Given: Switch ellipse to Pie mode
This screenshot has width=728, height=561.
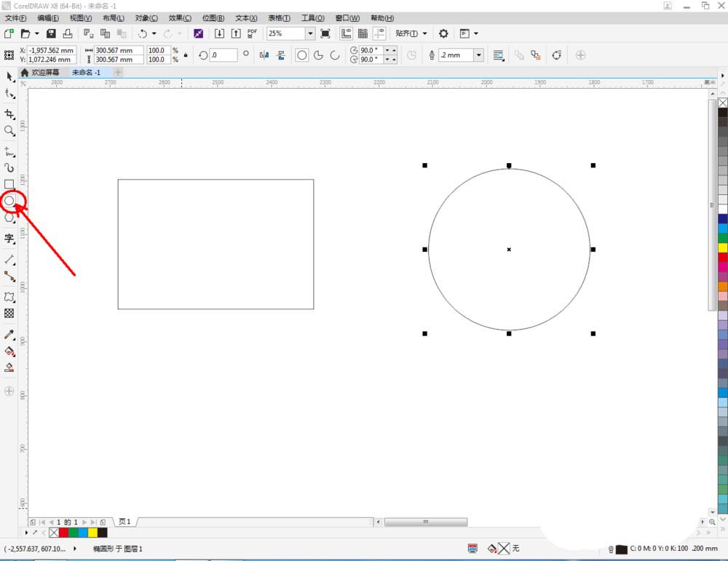Looking at the screenshot, I should (x=319, y=55).
